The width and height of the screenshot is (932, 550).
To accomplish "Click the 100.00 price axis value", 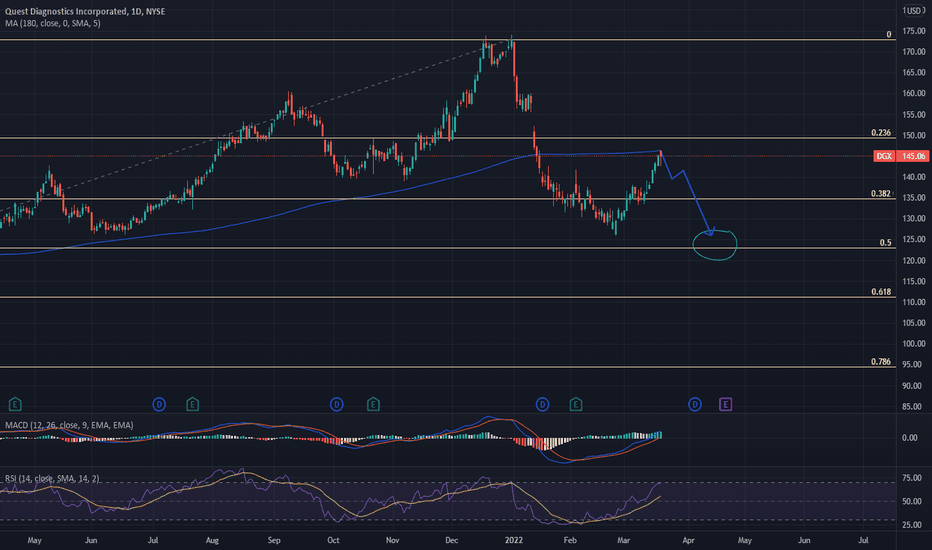I will click(x=914, y=344).
